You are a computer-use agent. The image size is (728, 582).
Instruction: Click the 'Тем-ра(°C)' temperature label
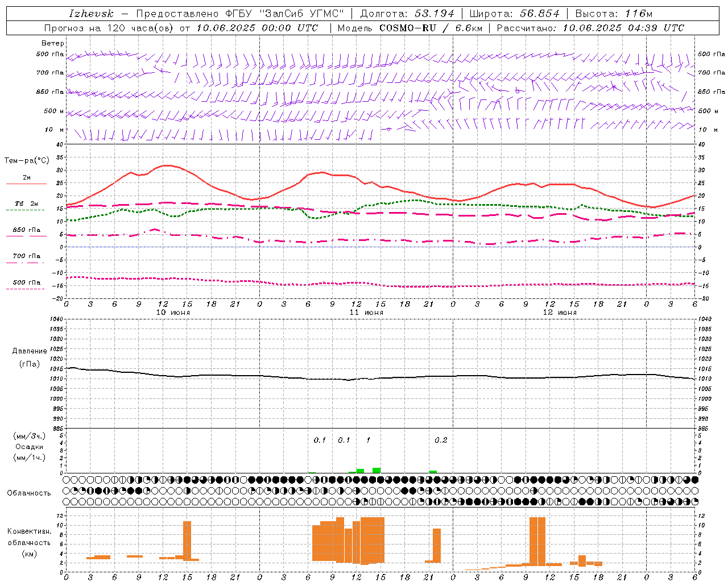(27, 161)
